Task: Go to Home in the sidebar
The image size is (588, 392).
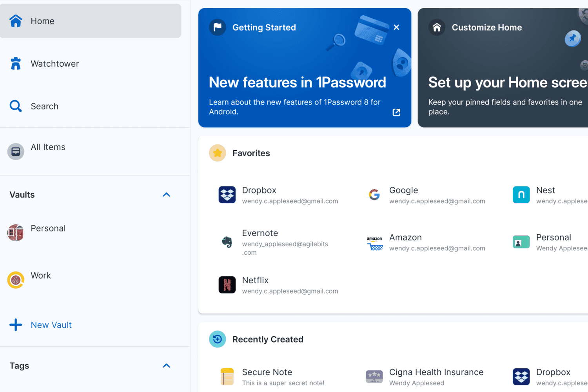Action: (x=91, y=21)
